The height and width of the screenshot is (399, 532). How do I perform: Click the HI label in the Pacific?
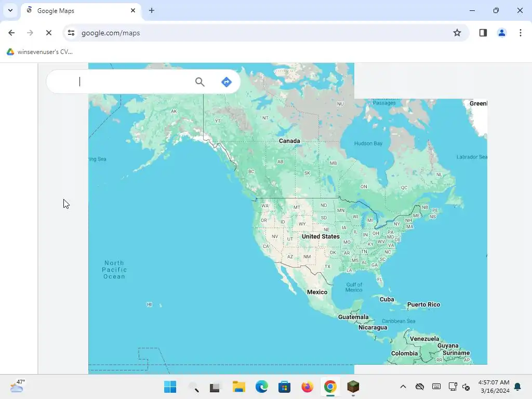[x=149, y=304]
